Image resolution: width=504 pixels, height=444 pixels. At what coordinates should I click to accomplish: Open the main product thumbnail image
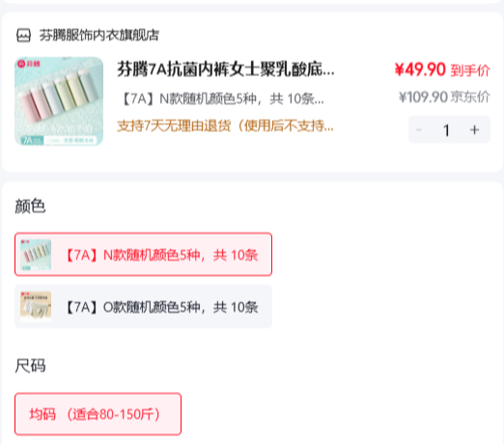coord(59,101)
